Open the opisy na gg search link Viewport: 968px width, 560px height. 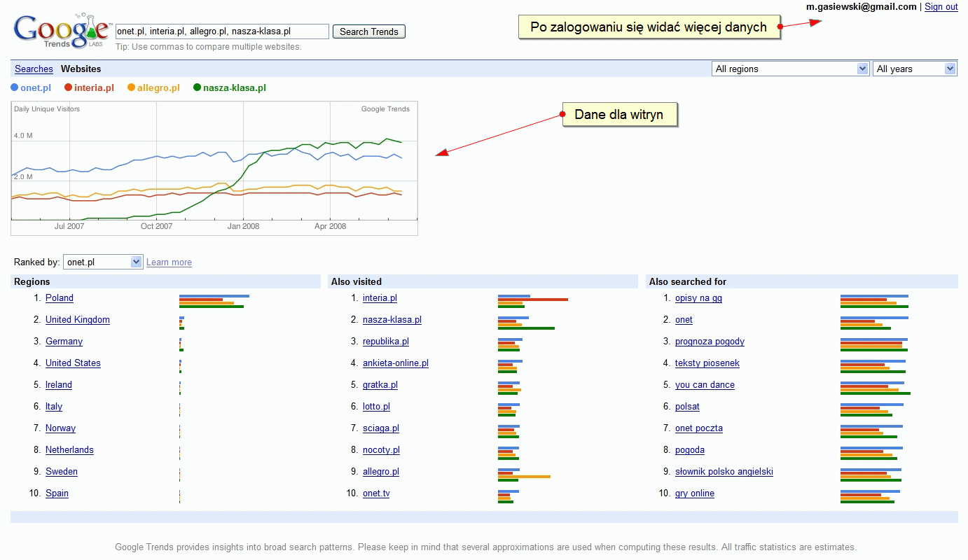(x=698, y=297)
